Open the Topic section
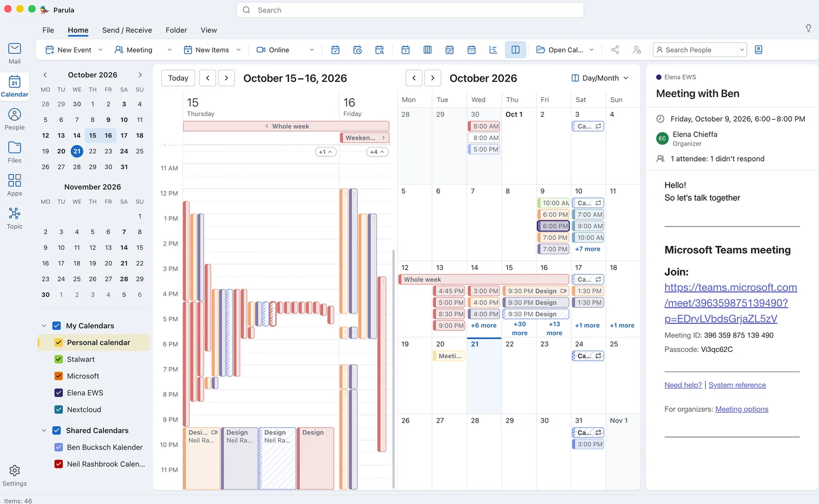819x504 pixels. pos(14,218)
